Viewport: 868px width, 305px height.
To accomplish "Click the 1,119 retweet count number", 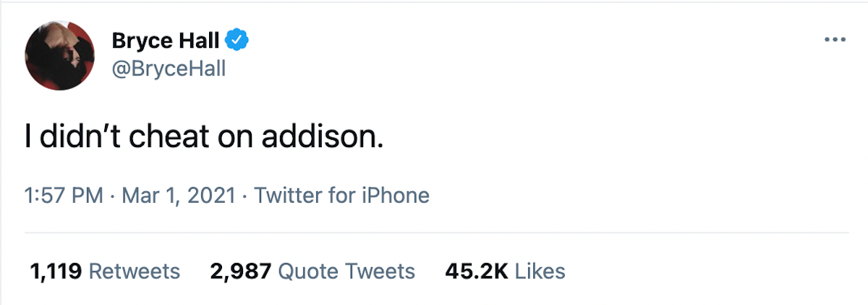I will point(56,272).
